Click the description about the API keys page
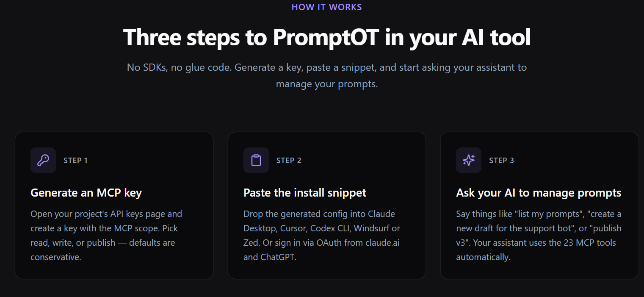This screenshot has height=297, width=644. [x=106, y=235]
